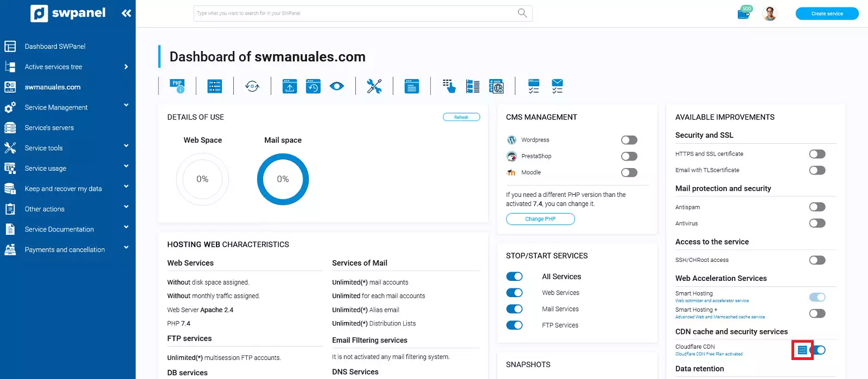Select Service's servers in sidebar
This screenshot has height=379, width=868.
(49, 128)
